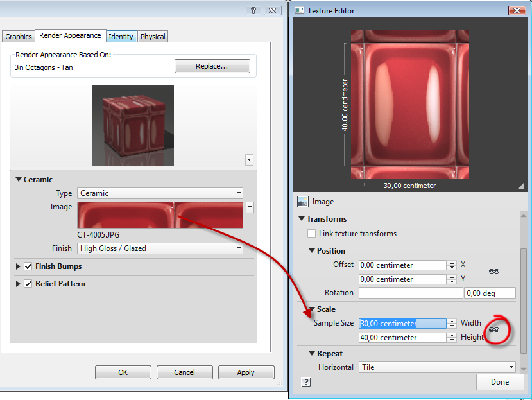Click the Image panel icon in Texture Editor
The image size is (532, 400).
[302, 202]
